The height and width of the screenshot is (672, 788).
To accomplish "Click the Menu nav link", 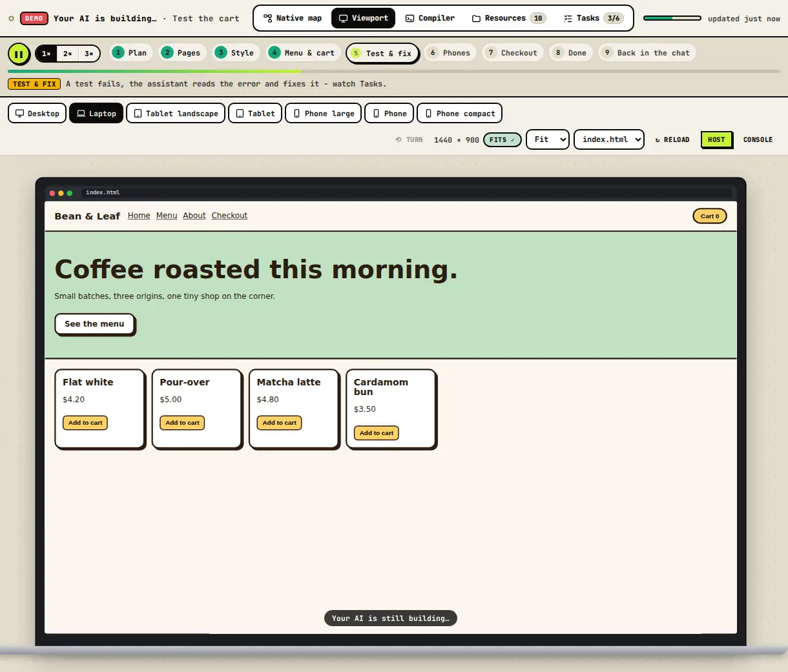I will pos(167,216).
